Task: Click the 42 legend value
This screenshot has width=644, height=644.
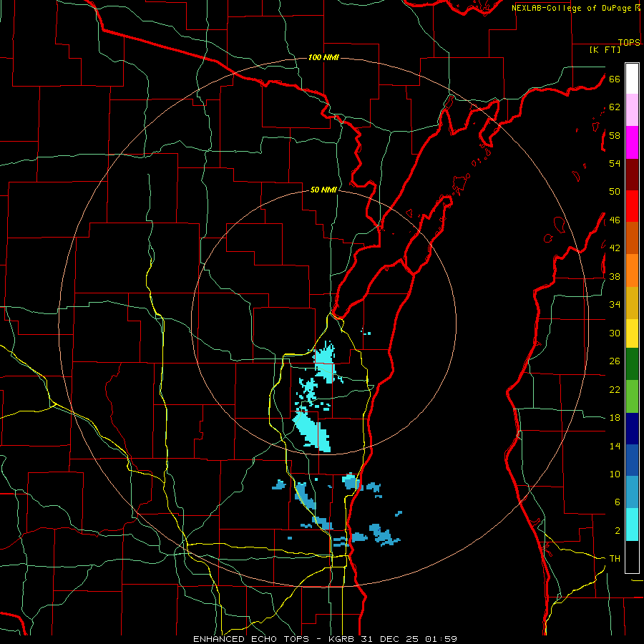Action: pos(615,248)
